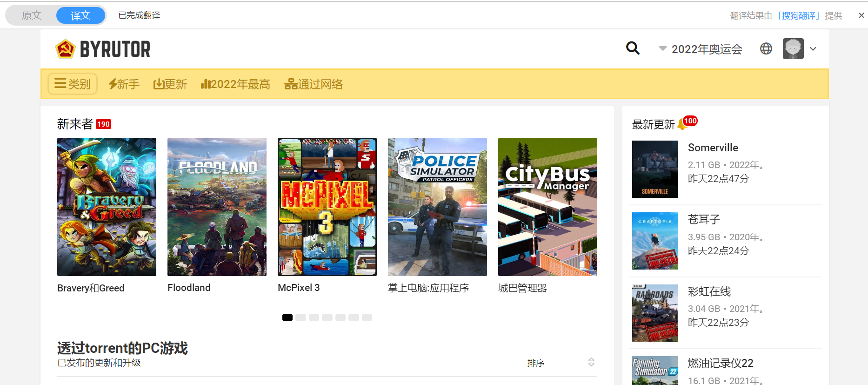868x385 pixels.
Task: Open Somerville thumbnail in latest updates
Action: [x=655, y=169]
